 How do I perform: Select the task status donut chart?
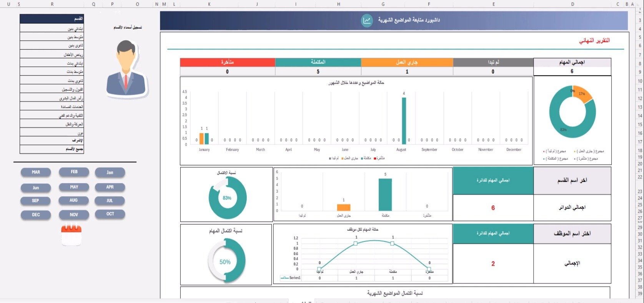coord(572,112)
